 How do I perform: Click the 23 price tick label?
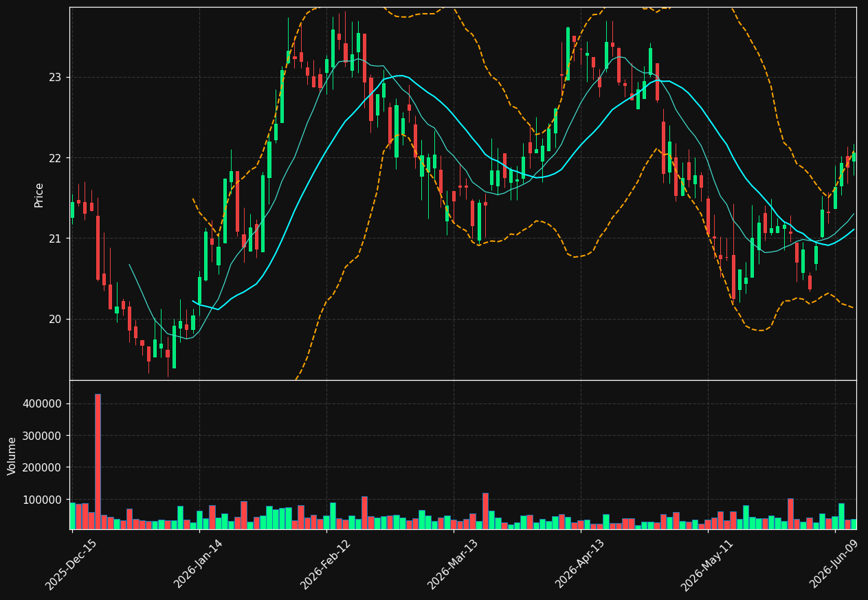click(55, 78)
